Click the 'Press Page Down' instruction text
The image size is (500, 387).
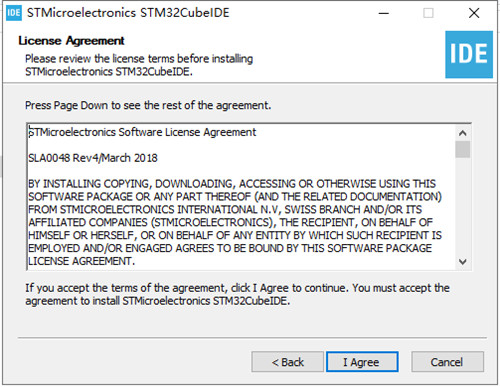(148, 105)
